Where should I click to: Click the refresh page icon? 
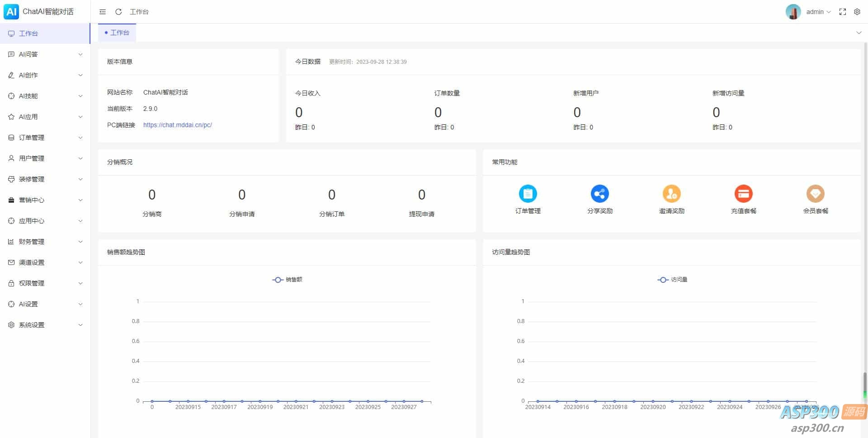click(118, 12)
